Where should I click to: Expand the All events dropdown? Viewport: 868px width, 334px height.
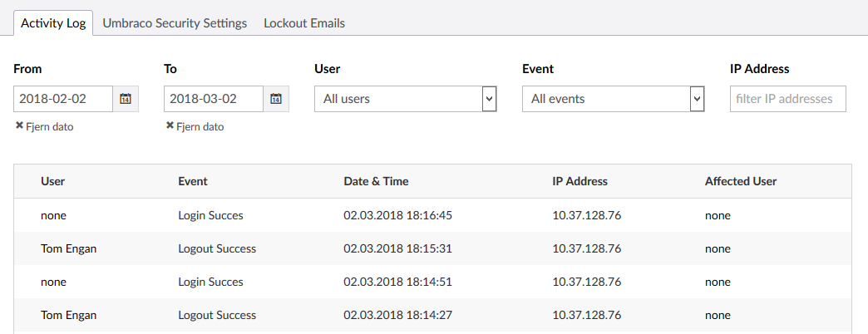(614, 99)
